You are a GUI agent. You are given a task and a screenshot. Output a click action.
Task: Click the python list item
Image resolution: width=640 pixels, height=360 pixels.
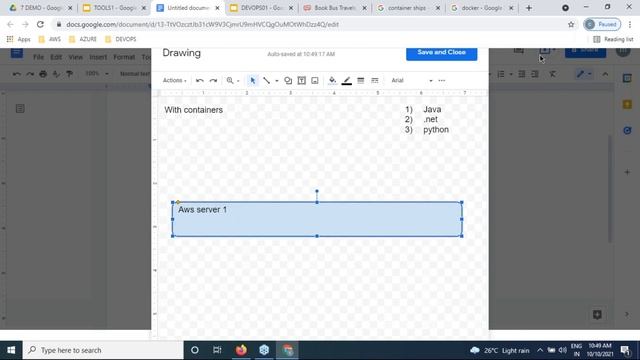436,129
